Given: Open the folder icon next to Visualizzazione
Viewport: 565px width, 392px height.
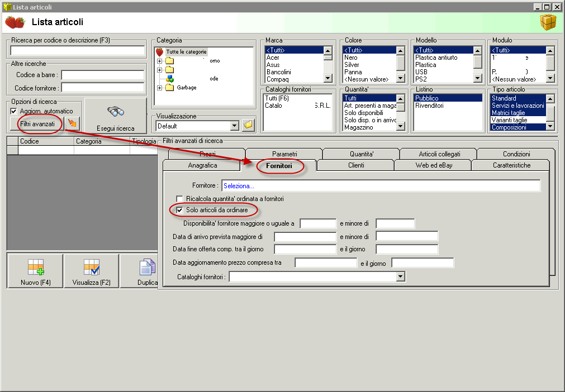Looking at the screenshot, I should (248, 126).
